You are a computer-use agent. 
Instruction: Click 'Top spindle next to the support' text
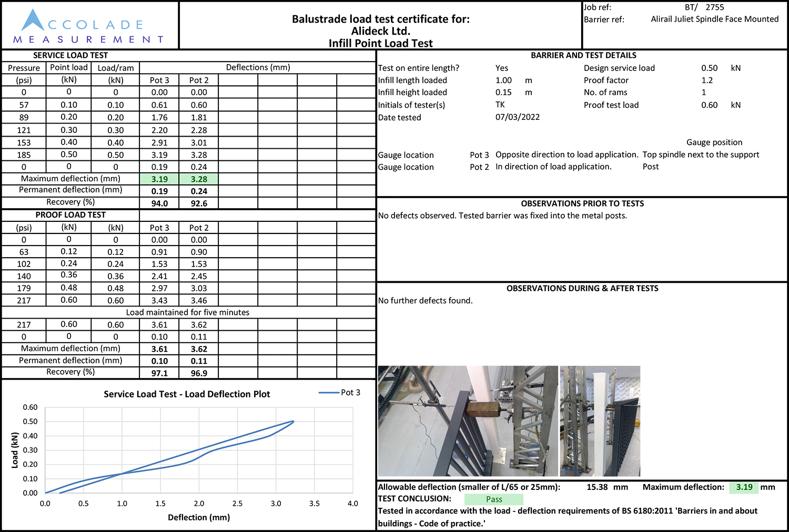[x=701, y=155]
